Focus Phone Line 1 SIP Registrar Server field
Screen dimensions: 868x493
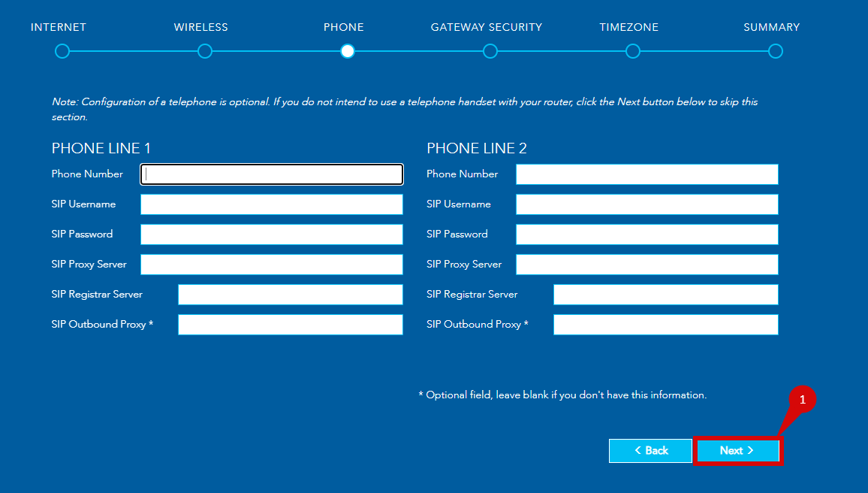291,295
